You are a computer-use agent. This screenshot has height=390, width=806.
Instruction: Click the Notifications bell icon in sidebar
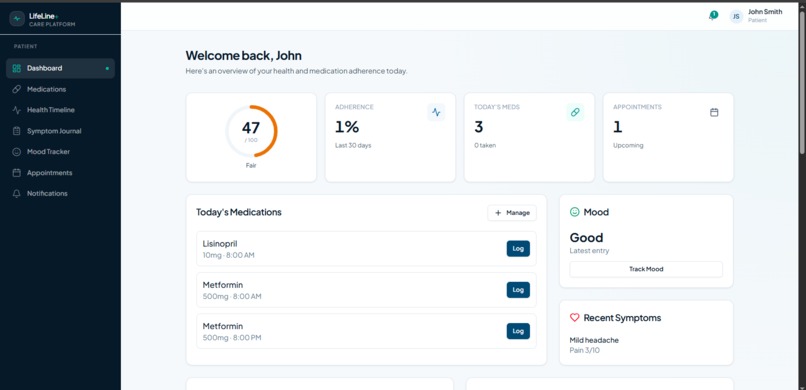click(16, 194)
